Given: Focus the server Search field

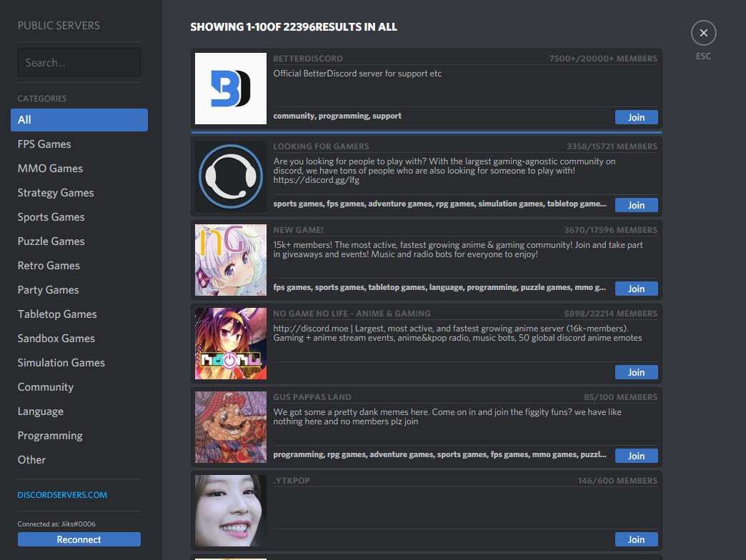Looking at the screenshot, I should point(79,62).
